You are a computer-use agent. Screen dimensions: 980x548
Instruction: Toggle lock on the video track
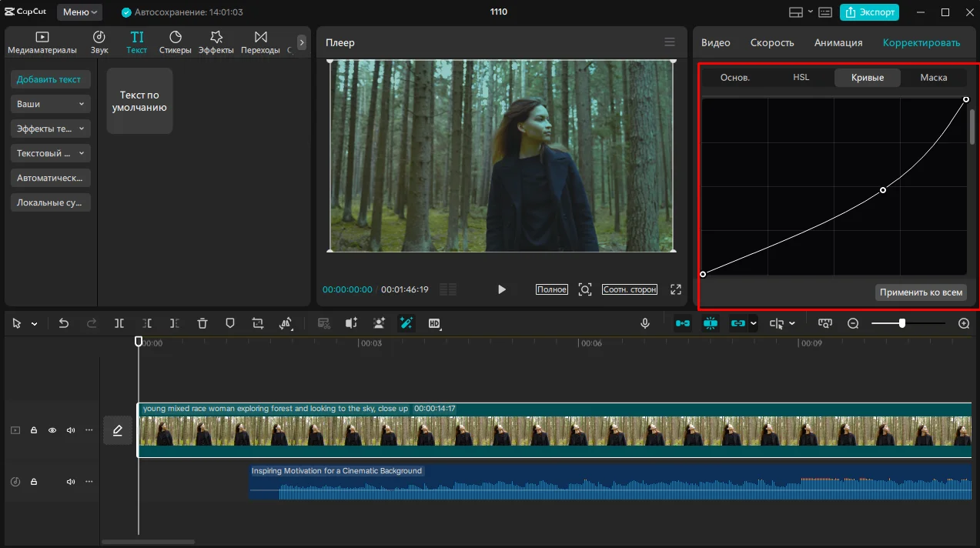pos(34,430)
